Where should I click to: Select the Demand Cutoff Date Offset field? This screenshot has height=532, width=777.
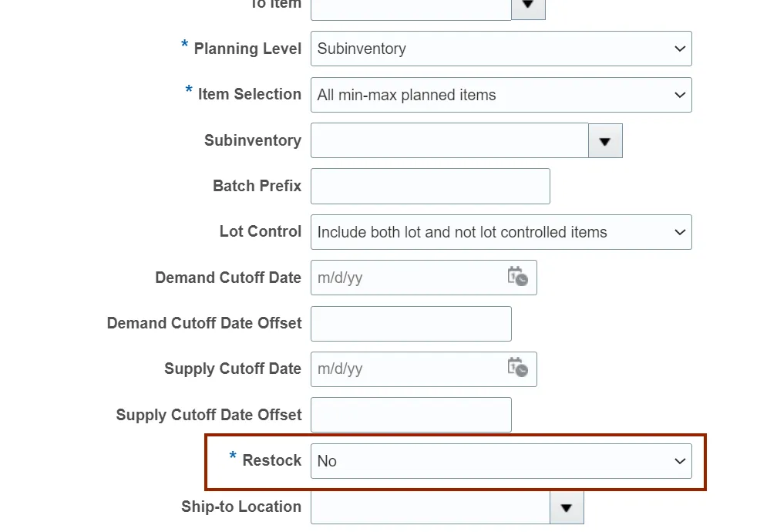coord(411,324)
